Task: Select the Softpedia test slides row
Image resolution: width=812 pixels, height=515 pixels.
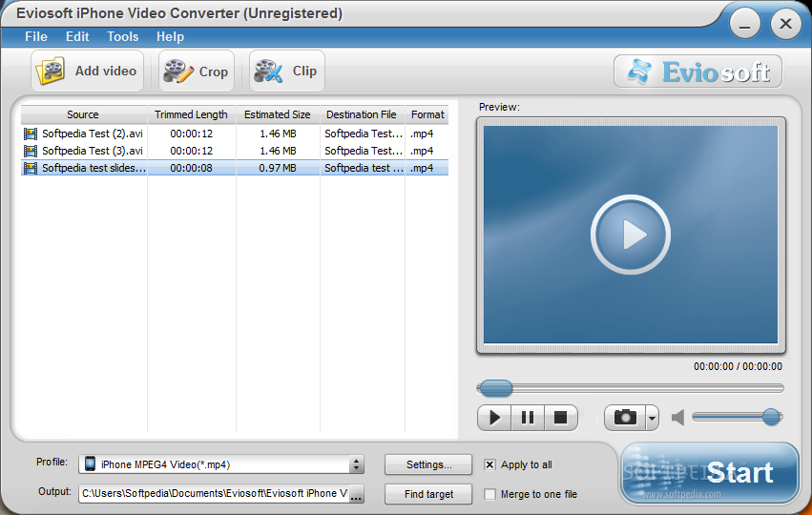Action: point(235,168)
